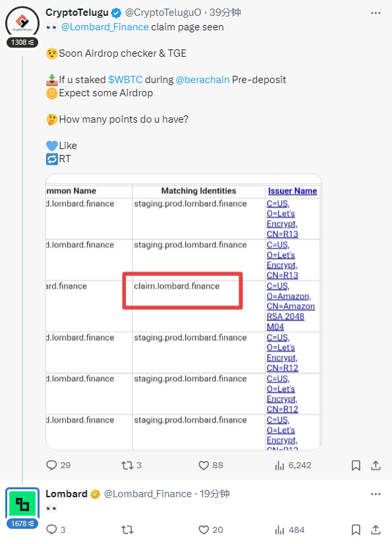The width and height of the screenshot is (392, 544).
Task: Retweet Lombard's reply
Action: 127,529
